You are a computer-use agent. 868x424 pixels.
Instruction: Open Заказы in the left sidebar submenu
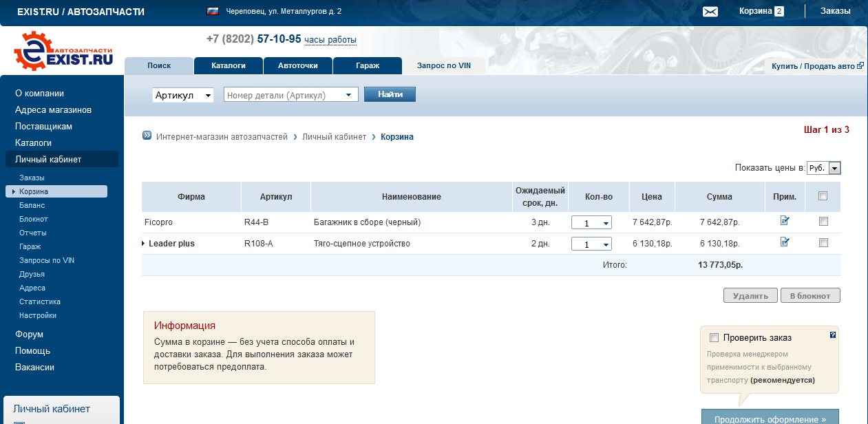pos(32,178)
